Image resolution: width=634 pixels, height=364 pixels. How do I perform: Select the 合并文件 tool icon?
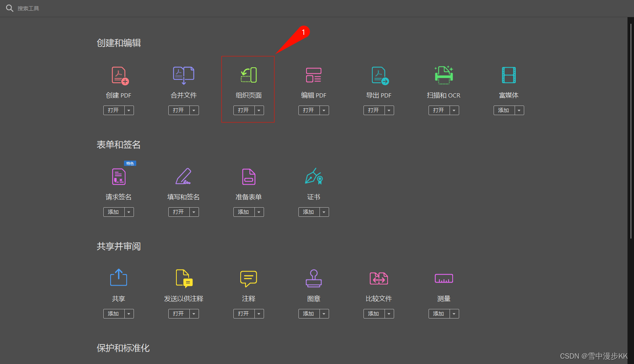pyautogui.click(x=184, y=75)
